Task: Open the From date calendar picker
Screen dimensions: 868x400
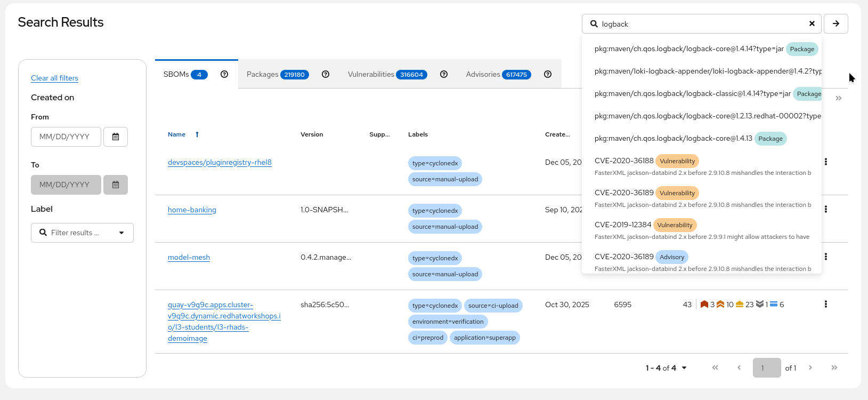Action: [116, 137]
